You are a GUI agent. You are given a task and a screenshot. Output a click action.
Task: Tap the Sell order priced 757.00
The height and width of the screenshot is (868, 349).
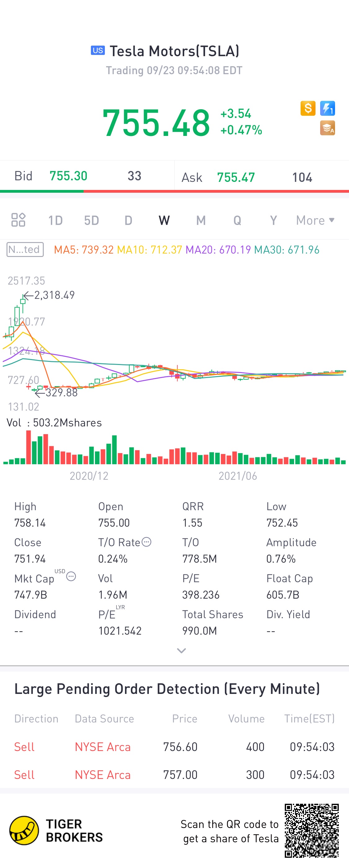[174, 775]
